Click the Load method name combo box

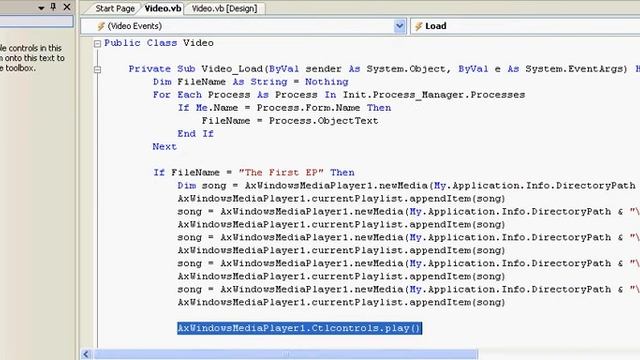[x=525, y=26]
